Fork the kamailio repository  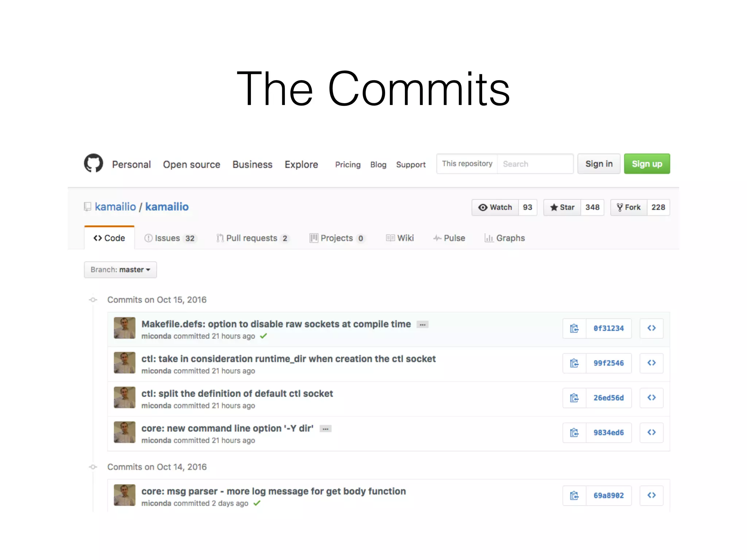[629, 207]
